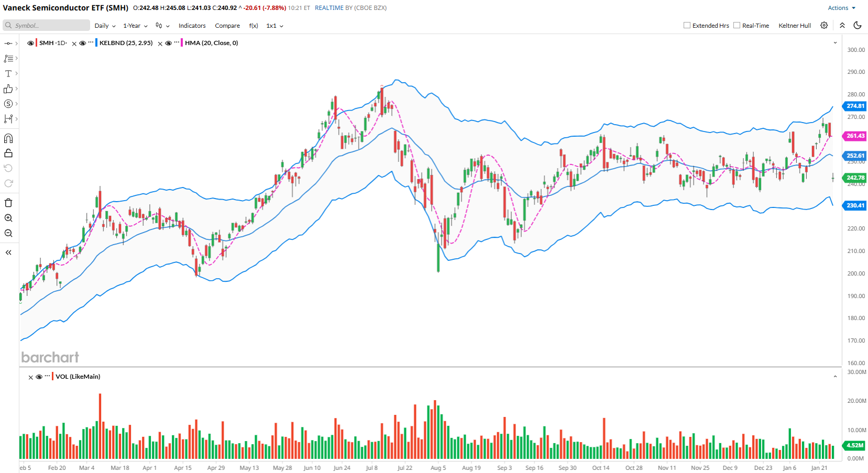
Task: Enable the magnet snap tool
Action: tap(8, 138)
